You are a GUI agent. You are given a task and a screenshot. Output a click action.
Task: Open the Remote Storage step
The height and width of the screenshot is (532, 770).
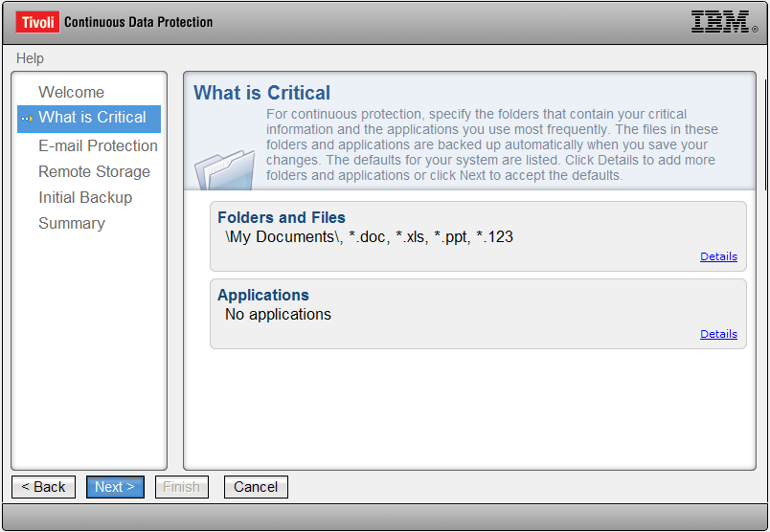tap(94, 171)
